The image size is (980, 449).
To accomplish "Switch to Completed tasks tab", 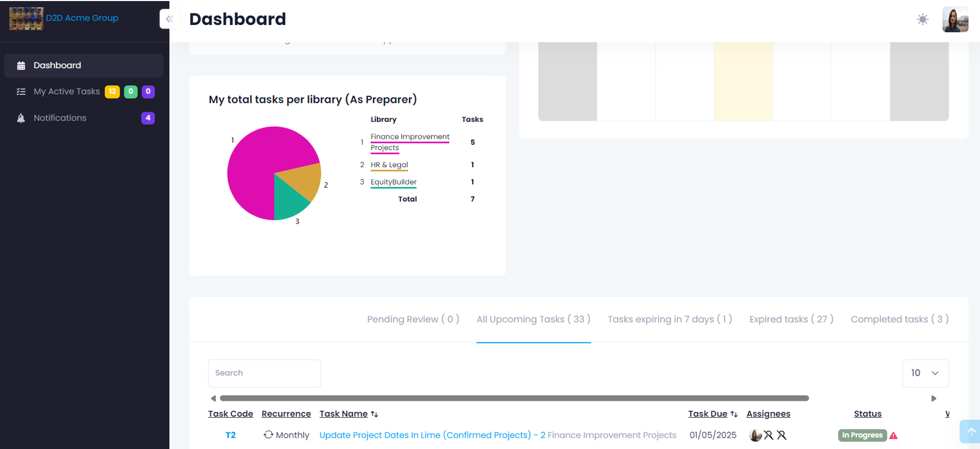I will tap(899, 319).
